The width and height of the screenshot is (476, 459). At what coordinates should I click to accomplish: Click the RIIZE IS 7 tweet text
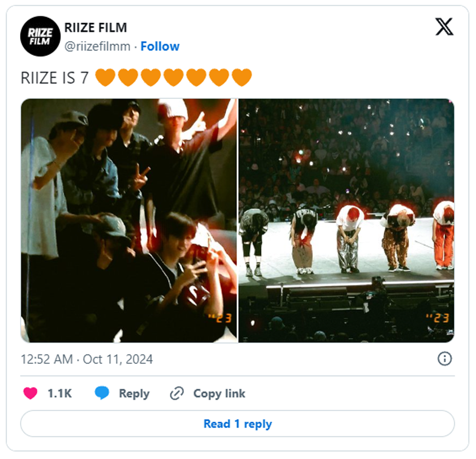(x=55, y=78)
